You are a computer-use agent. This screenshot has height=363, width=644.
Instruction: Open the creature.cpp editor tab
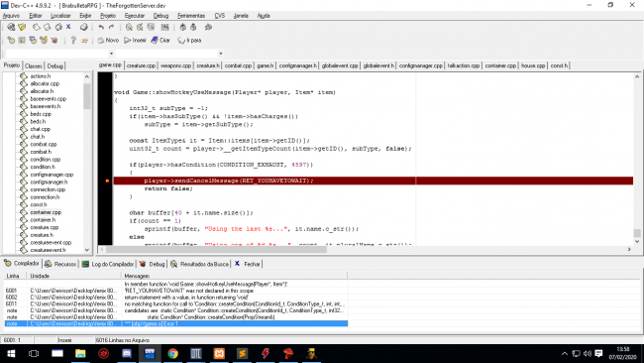click(141, 65)
